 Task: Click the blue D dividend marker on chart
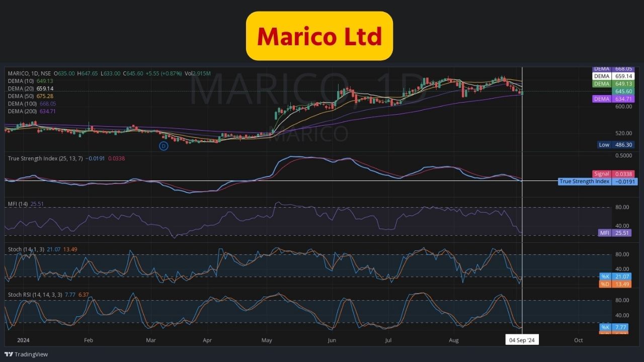click(164, 146)
